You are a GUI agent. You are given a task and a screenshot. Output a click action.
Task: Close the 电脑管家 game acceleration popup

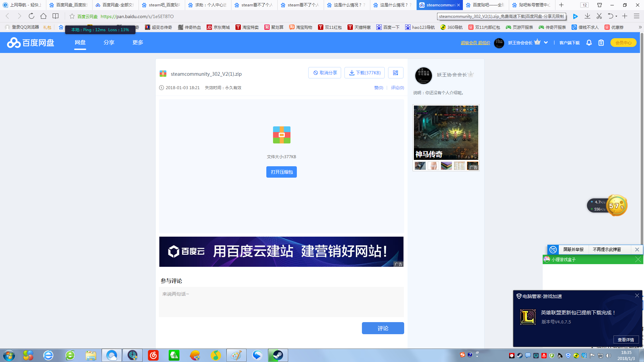(x=637, y=296)
